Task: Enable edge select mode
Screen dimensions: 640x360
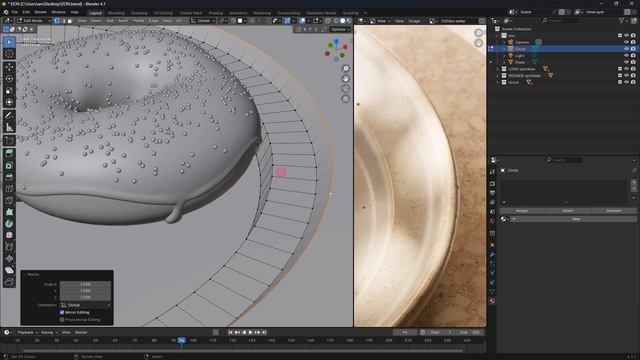Action: coord(63,20)
